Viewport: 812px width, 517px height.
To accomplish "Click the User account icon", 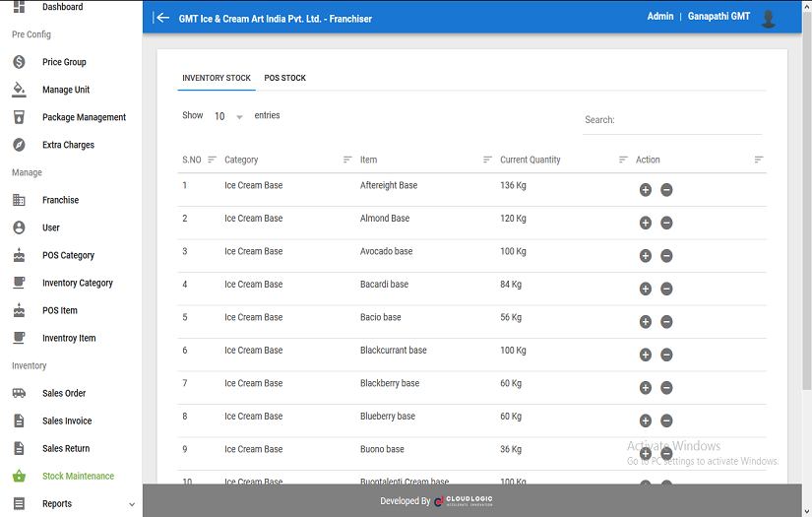I will pos(19,227).
